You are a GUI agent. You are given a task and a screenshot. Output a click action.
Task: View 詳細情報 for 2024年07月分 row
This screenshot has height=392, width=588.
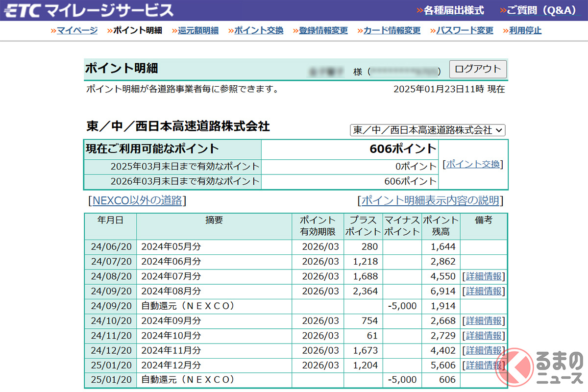484,276
